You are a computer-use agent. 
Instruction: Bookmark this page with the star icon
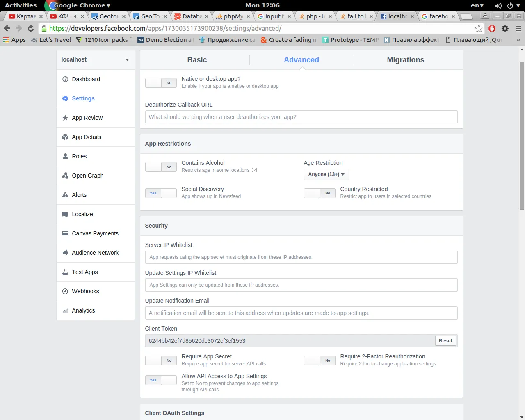tap(479, 28)
